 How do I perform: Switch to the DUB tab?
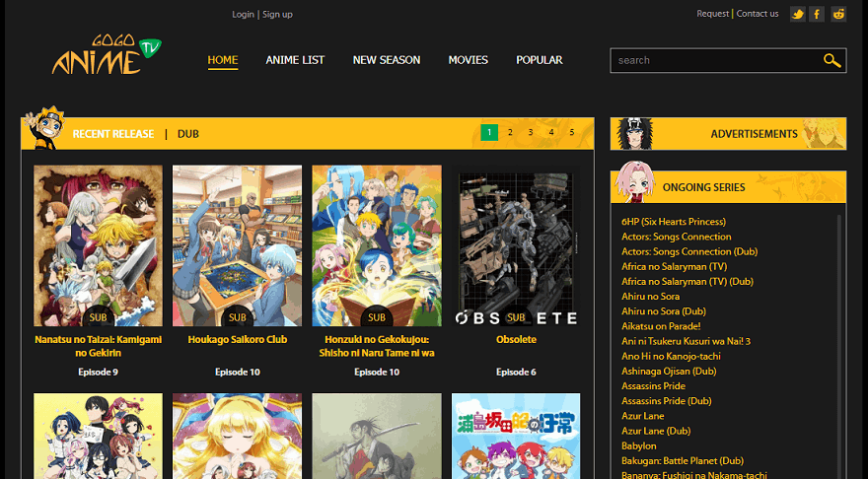pos(188,134)
